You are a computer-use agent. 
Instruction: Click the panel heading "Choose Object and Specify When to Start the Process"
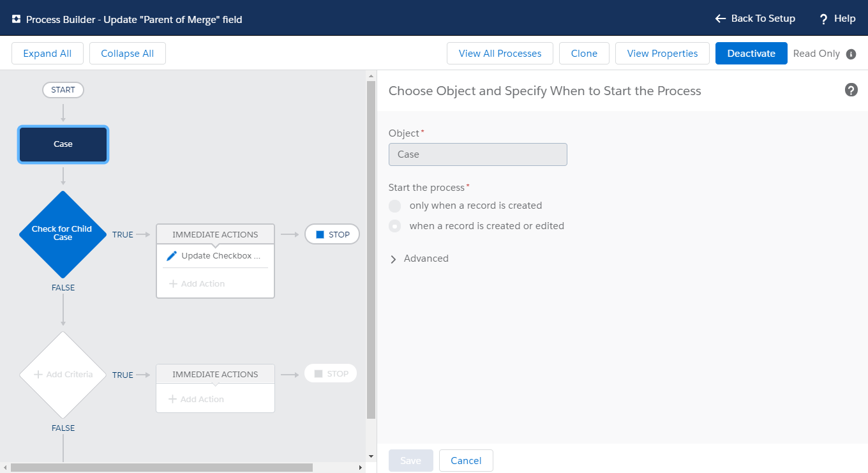tap(545, 91)
